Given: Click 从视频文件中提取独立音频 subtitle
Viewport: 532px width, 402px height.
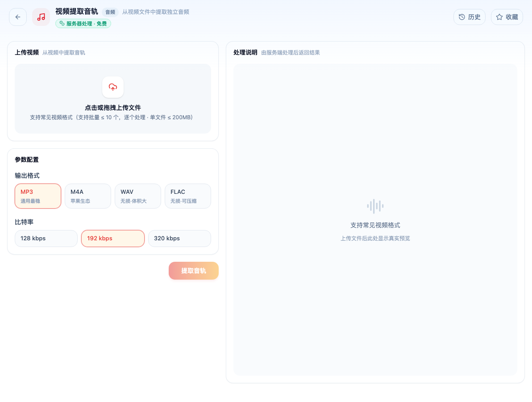Looking at the screenshot, I should (156, 12).
